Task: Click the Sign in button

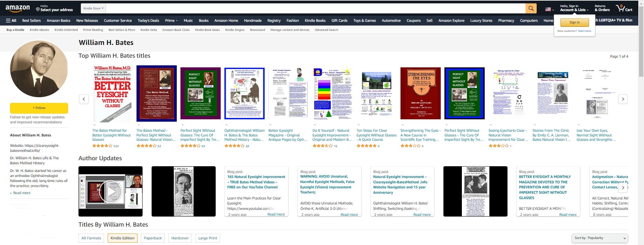Action: (x=574, y=22)
